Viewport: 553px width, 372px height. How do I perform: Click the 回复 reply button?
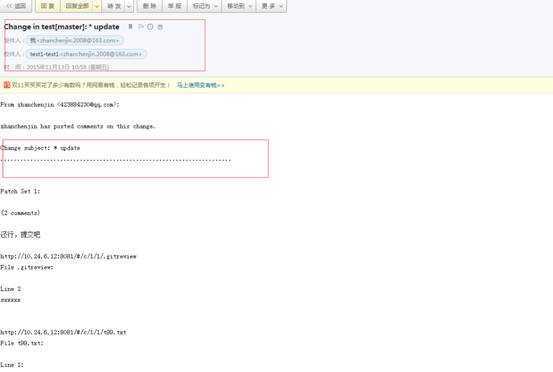[x=48, y=6]
